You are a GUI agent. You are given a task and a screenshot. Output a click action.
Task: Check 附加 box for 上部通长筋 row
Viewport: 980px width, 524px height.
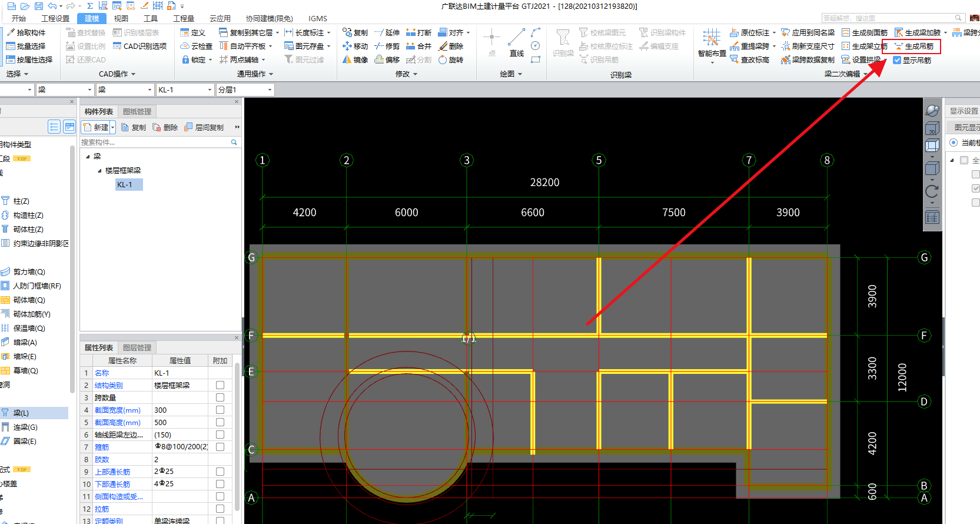coord(220,472)
